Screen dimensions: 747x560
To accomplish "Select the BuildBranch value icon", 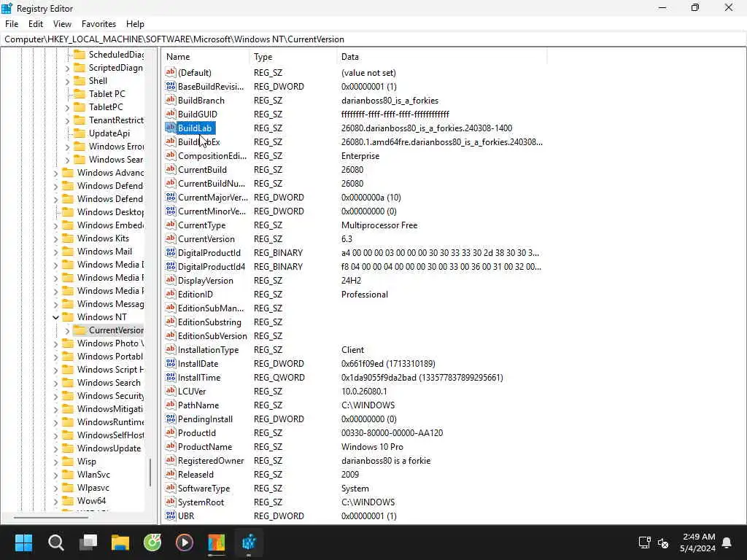I will (171, 100).
